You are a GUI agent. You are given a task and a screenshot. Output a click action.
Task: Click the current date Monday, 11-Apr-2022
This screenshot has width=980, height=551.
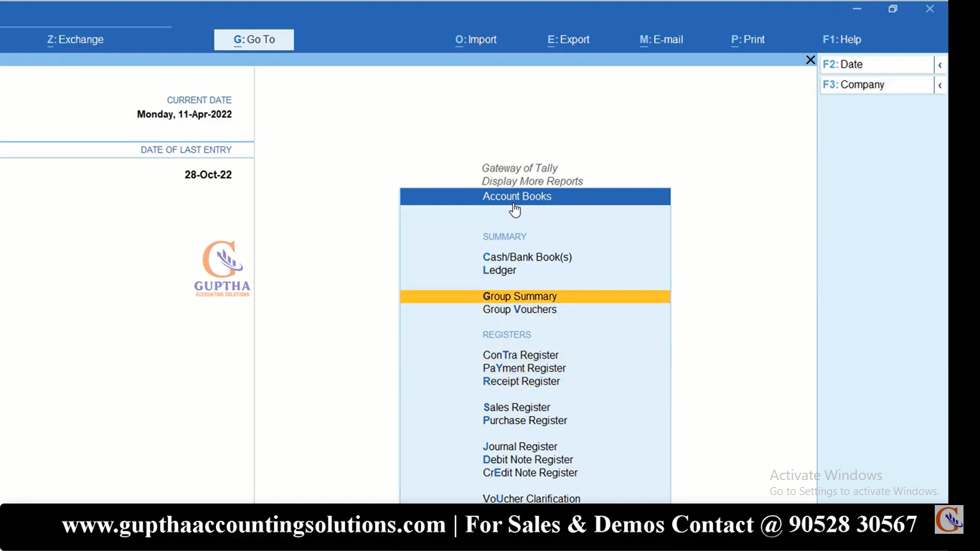pyautogui.click(x=184, y=114)
